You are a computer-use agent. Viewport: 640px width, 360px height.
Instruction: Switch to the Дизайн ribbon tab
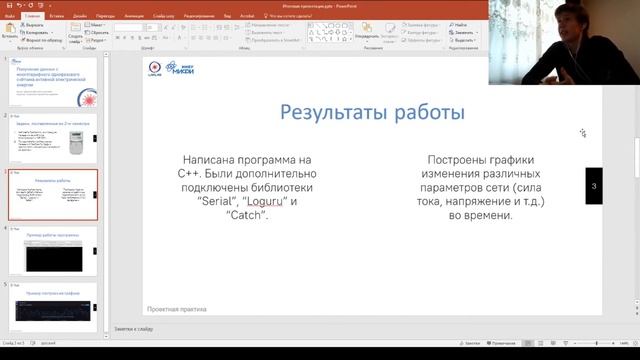point(80,16)
